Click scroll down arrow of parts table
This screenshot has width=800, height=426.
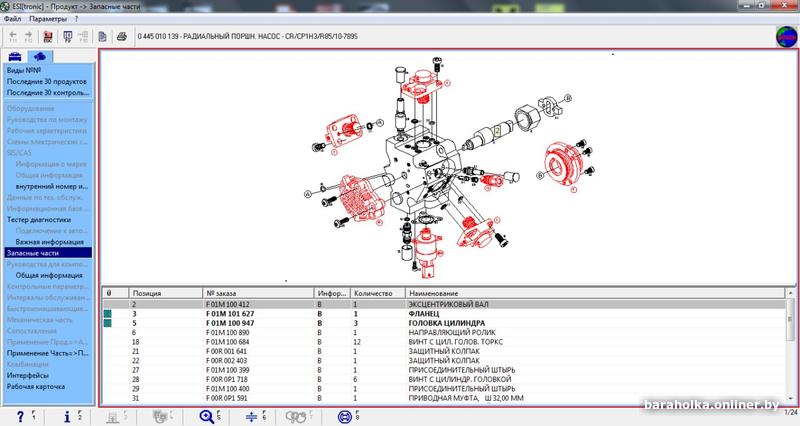tap(791, 398)
